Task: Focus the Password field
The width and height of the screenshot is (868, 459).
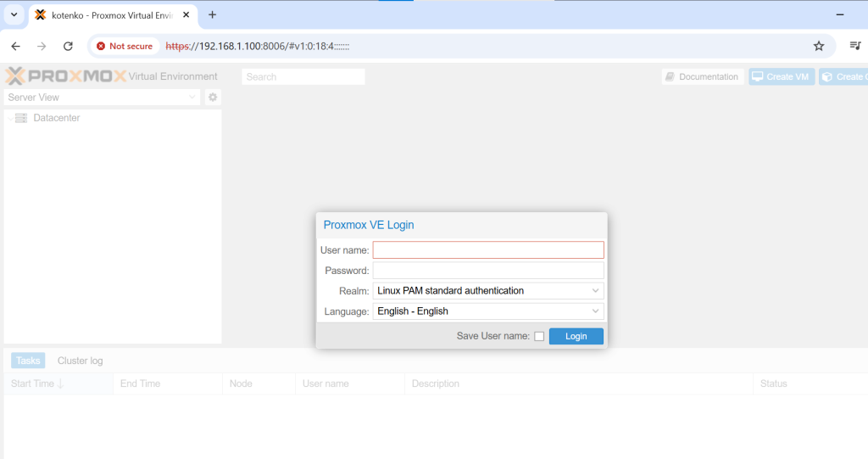Action: pyautogui.click(x=488, y=271)
